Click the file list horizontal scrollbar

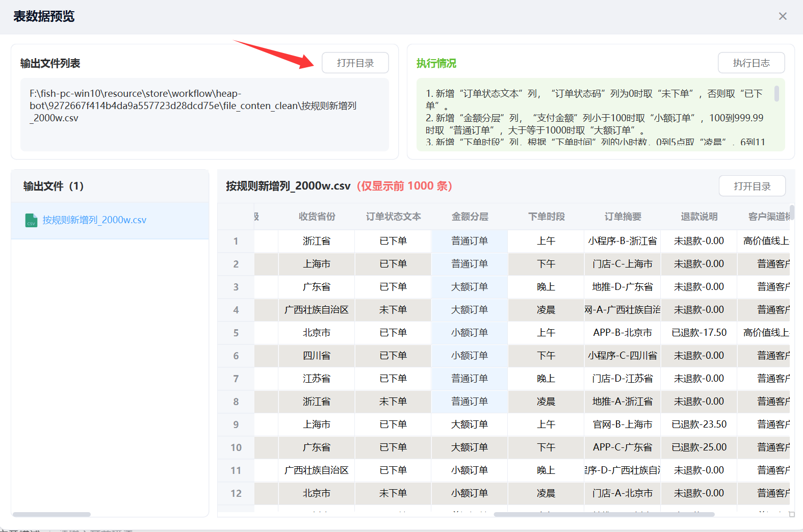tap(51, 514)
